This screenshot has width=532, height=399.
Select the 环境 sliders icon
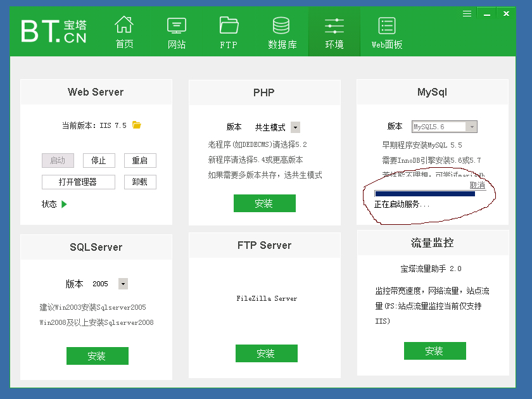coord(334,26)
